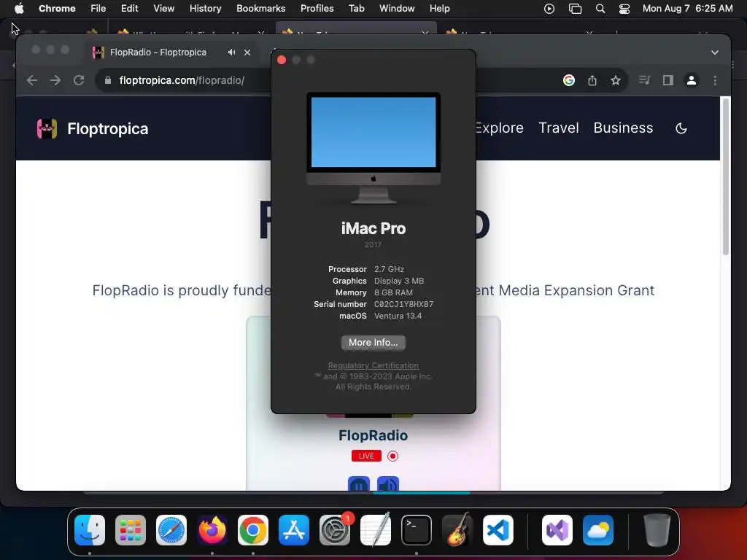
Task: Open Google Chrome dock icon
Action: [x=253, y=530]
